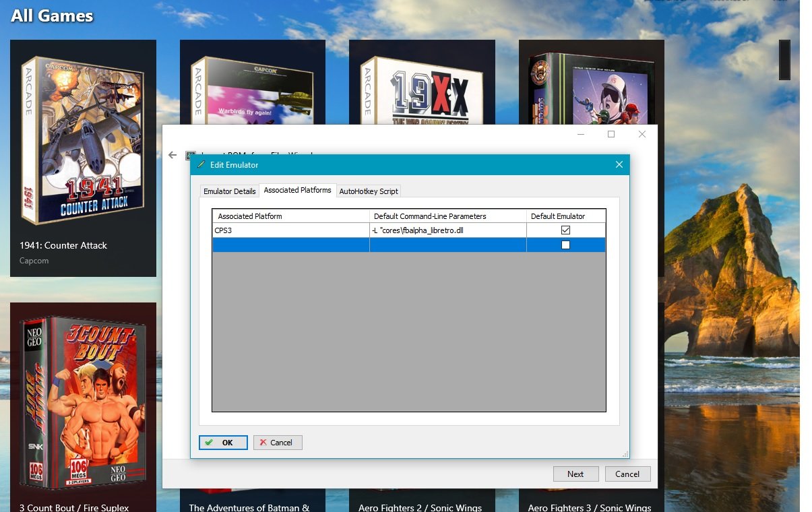The height and width of the screenshot is (512, 812).
Task: Select the 19XX game box art
Action: [x=422, y=90]
